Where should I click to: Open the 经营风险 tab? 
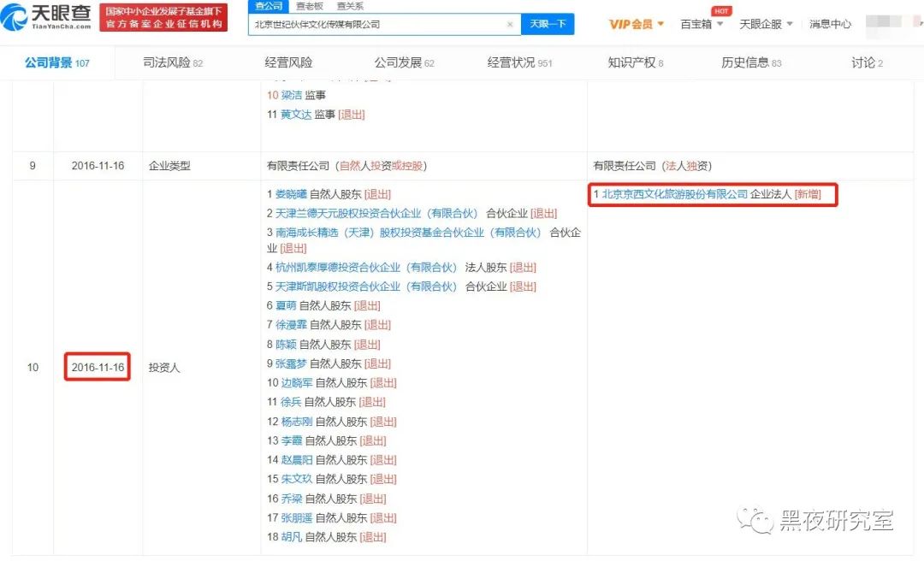point(288,62)
